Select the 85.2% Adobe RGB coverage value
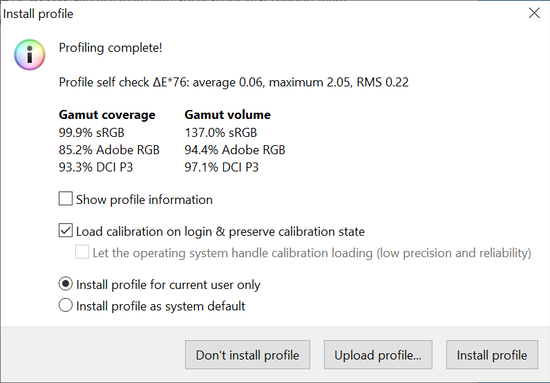 click(x=109, y=150)
